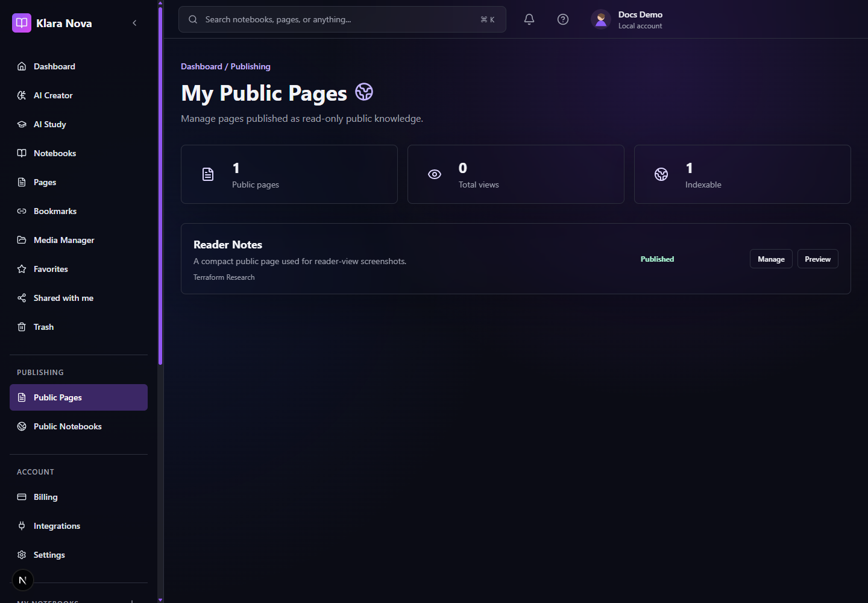Click the 'Public pages' stat label
Screen dimensions: 868x603
point(256,185)
